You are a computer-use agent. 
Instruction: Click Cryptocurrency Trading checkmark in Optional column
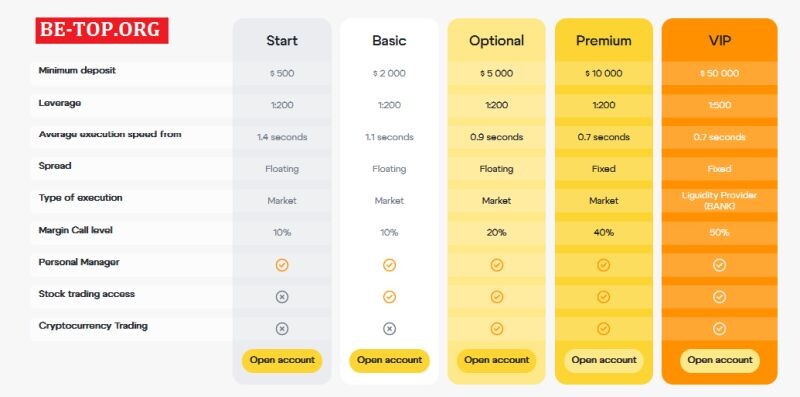(496, 329)
